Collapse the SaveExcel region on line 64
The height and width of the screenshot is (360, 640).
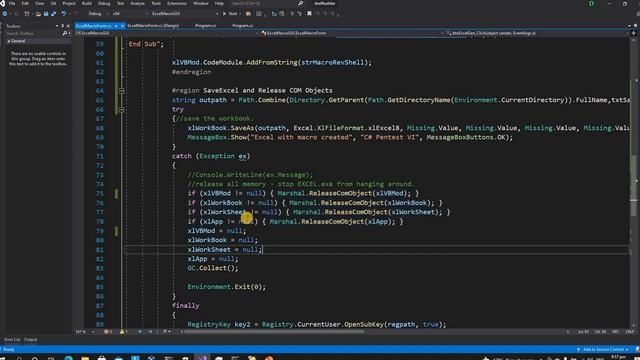point(121,91)
